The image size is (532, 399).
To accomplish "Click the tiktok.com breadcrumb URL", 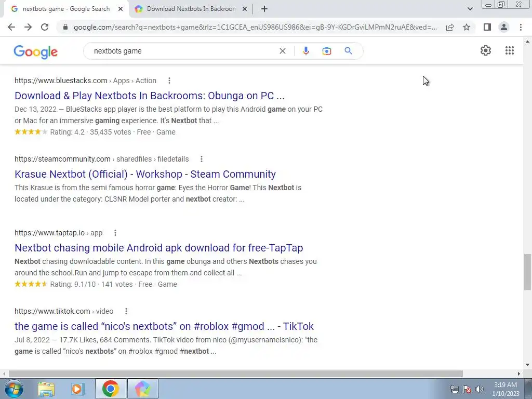I will coord(64,312).
